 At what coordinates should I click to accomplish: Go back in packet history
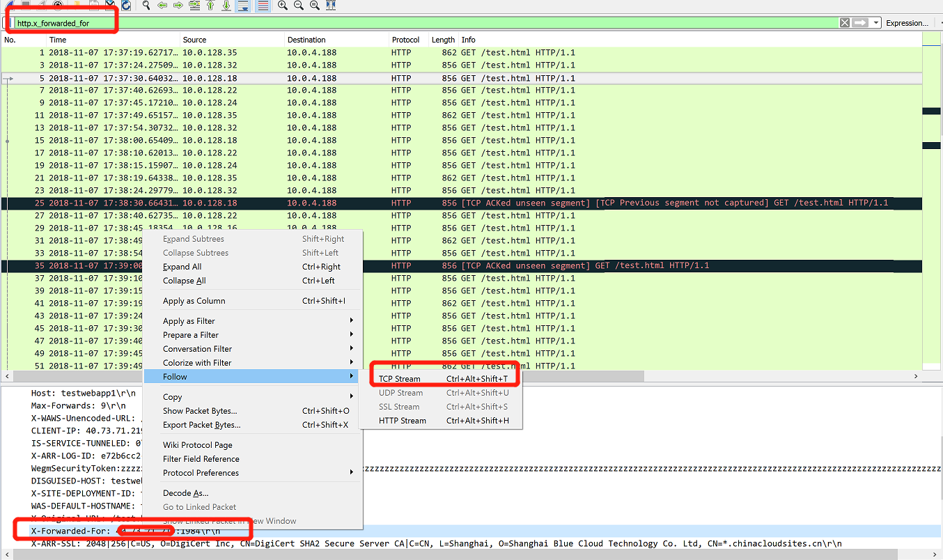pyautogui.click(x=162, y=5)
